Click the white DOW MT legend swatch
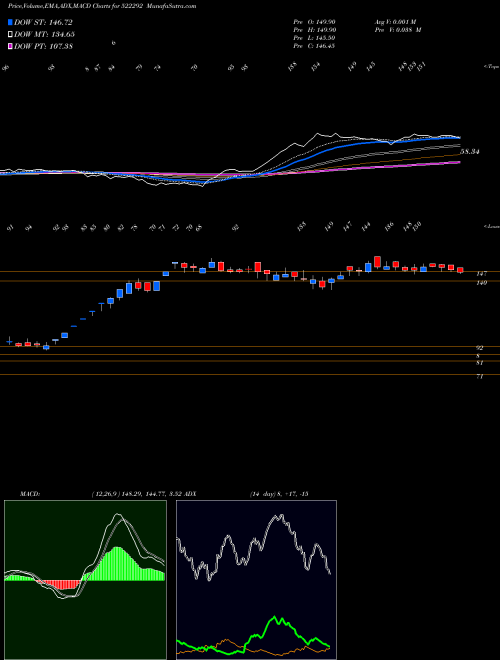The width and height of the screenshot is (500, 660). (10, 34)
